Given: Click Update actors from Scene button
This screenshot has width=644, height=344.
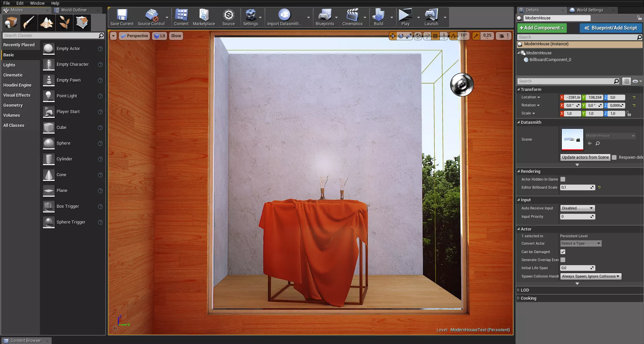Looking at the screenshot, I should (585, 157).
